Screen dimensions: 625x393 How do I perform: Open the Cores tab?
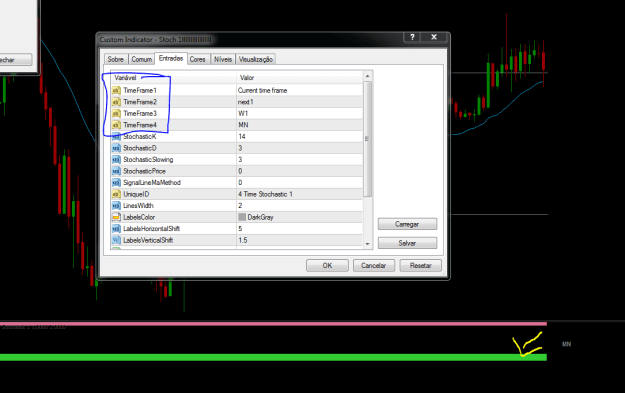(x=198, y=59)
